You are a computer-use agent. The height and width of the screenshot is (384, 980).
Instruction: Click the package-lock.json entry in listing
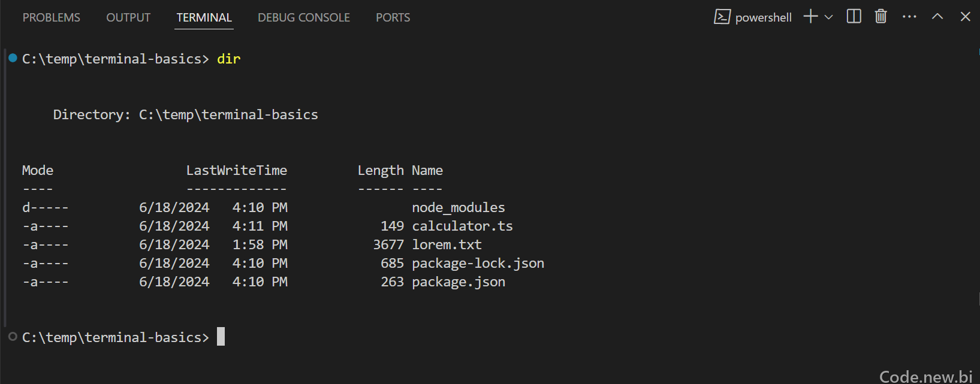pyautogui.click(x=478, y=263)
